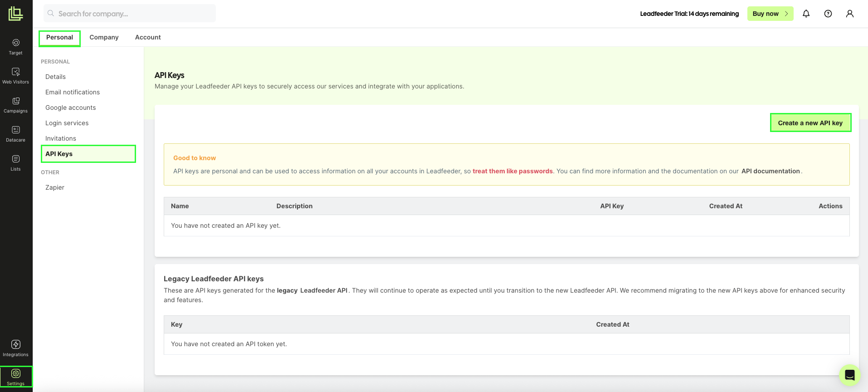Click the Created At header in legacy table

tap(613, 324)
